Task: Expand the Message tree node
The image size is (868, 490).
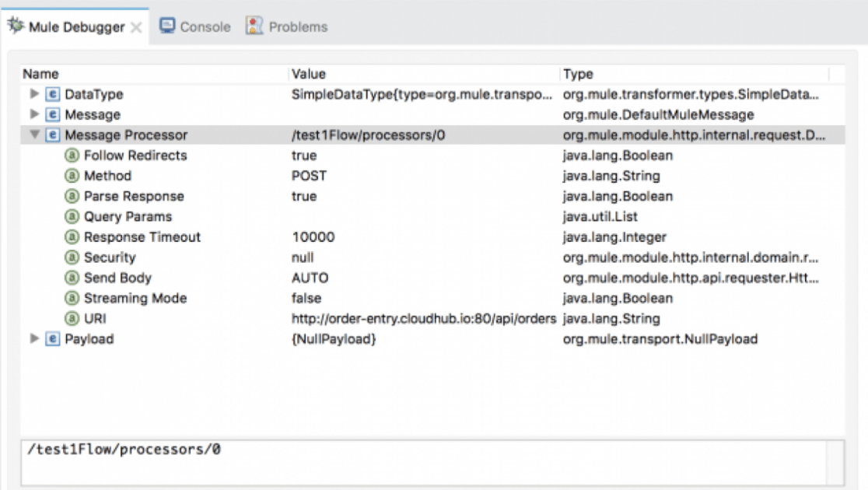Action: pos(33,114)
